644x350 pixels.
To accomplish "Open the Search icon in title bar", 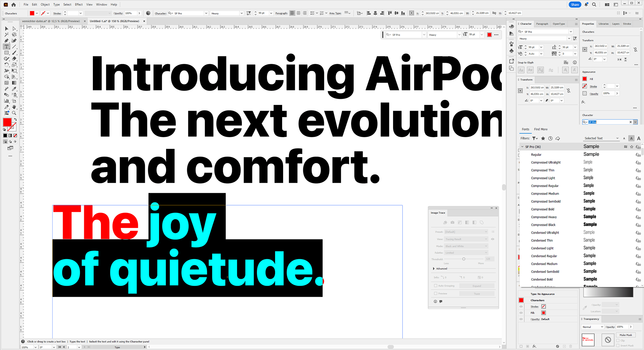I will tap(594, 4).
